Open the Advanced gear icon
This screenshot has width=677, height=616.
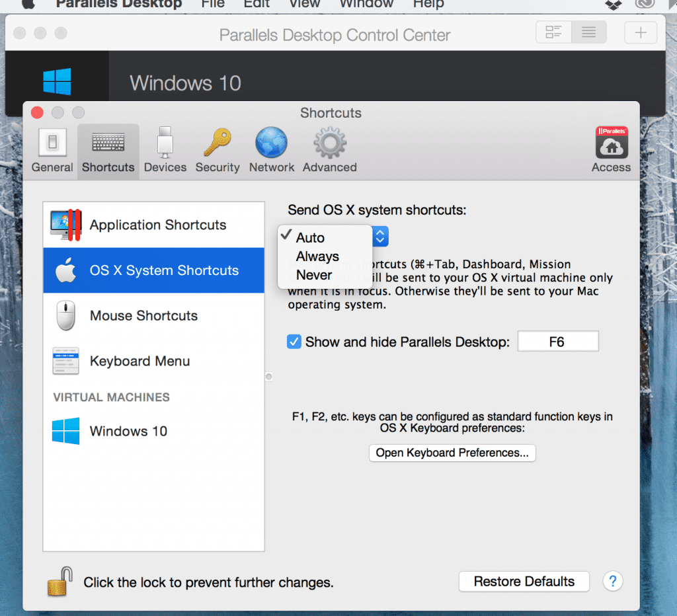point(329,142)
